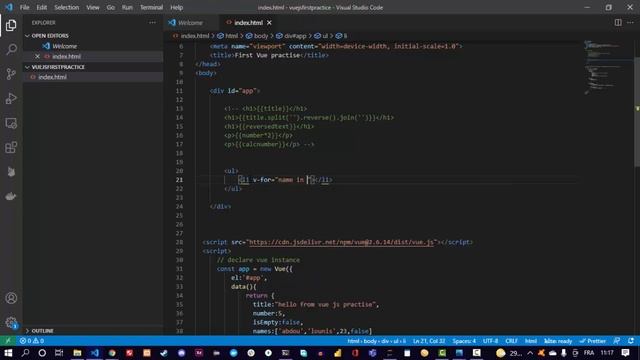Screen dimensions: 640x360
Task: Open the Accounts menu icon
Action: pos(11,298)
